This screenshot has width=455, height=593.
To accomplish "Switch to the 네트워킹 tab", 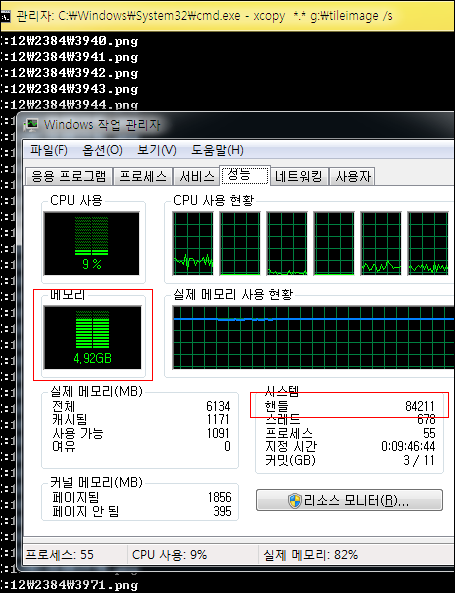I will (299, 176).
